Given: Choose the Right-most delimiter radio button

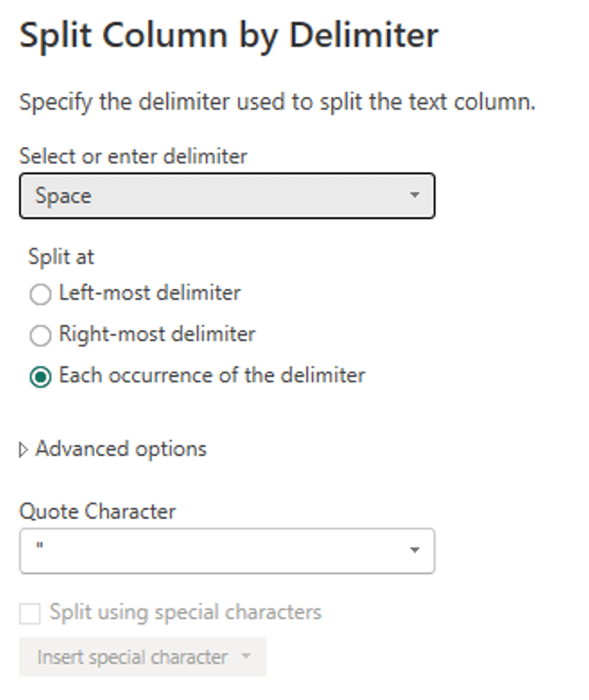Looking at the screenshot, I should click(x=40, y=336).
